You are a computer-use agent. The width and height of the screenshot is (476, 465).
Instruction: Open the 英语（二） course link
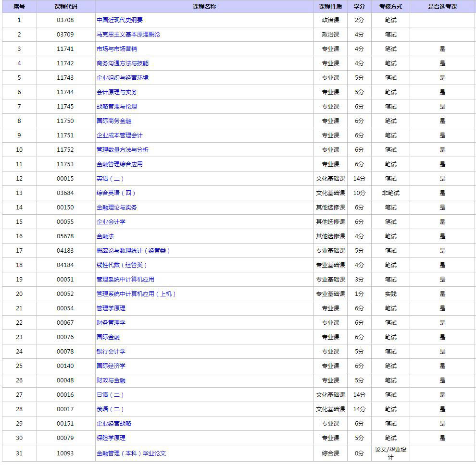110,179
